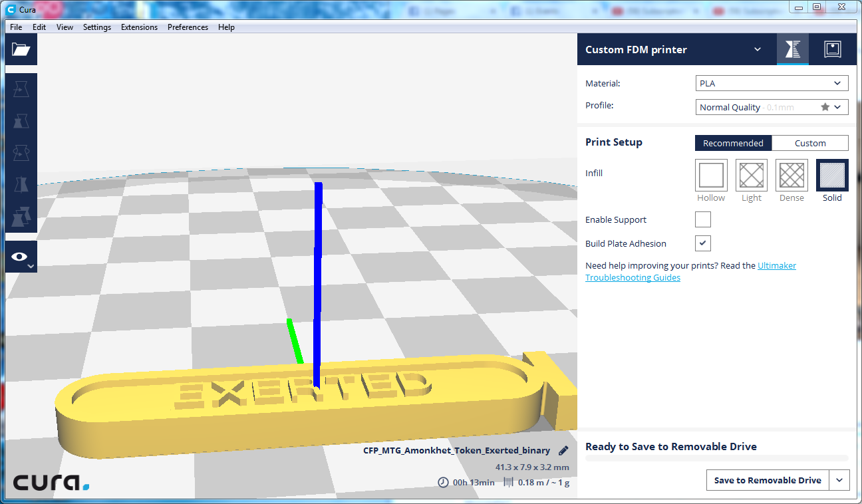The width and height of the screenshot is (862, 504).
Task: Click the Profile label
Action: [x=599, y=105]
